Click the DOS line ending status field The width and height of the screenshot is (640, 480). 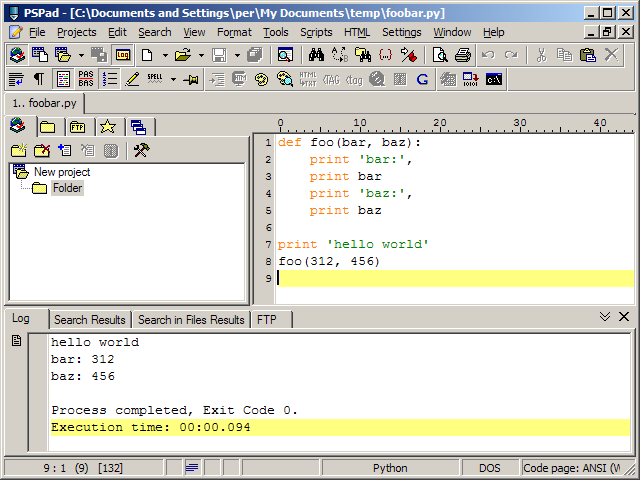coord(490,468)
